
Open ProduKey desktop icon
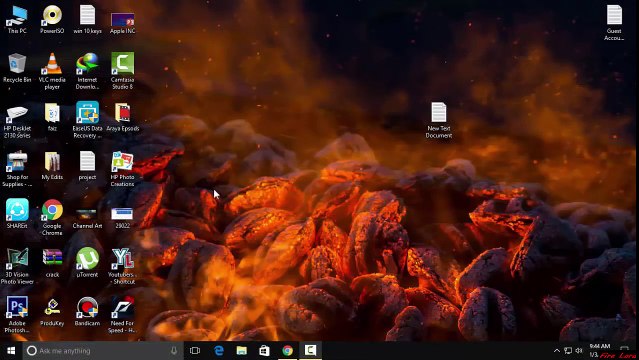(x=52, y=312)
